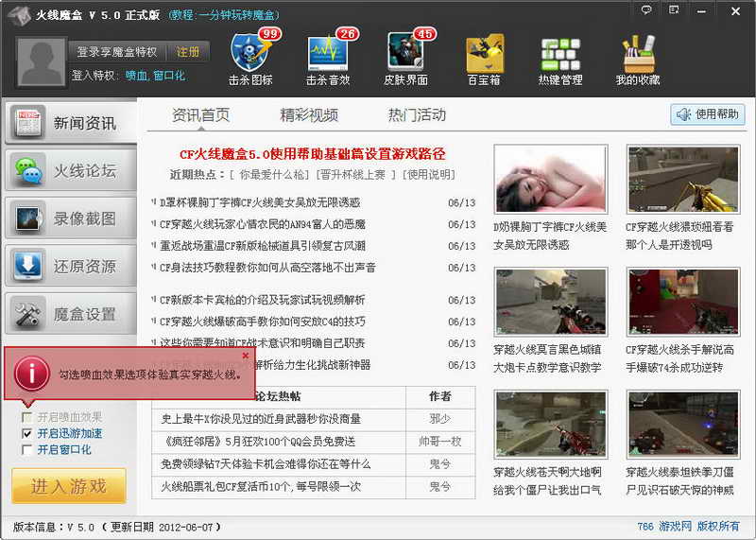Open the 使用说明 hot topic link
Image resolution: width=756 pixels, height=540 pixels.
coord(429,175)
